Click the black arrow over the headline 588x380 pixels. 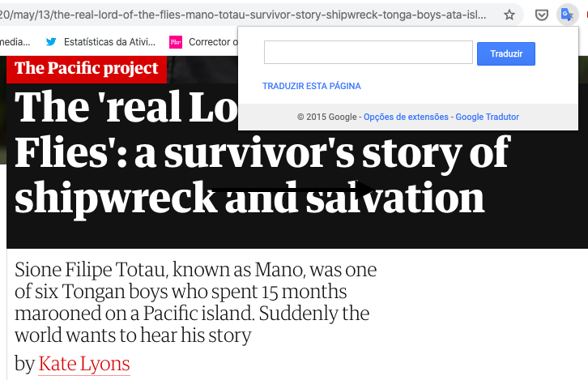292,189
